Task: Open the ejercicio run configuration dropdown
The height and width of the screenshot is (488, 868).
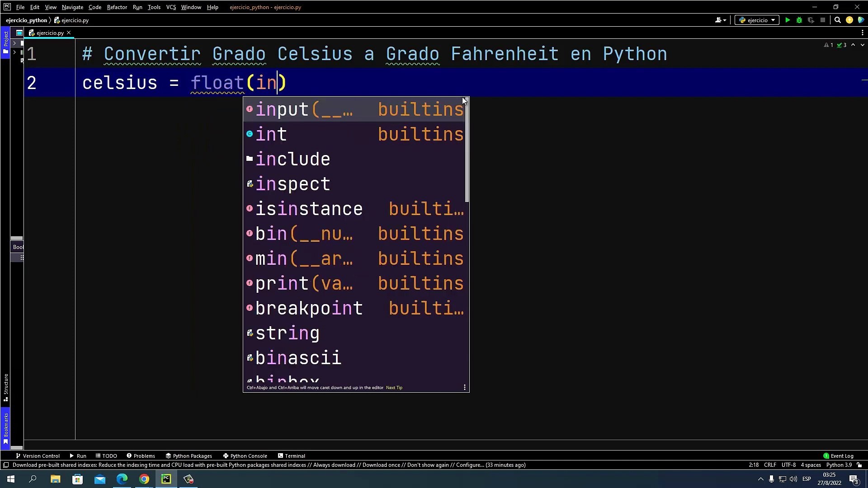Action: point(757,20)
